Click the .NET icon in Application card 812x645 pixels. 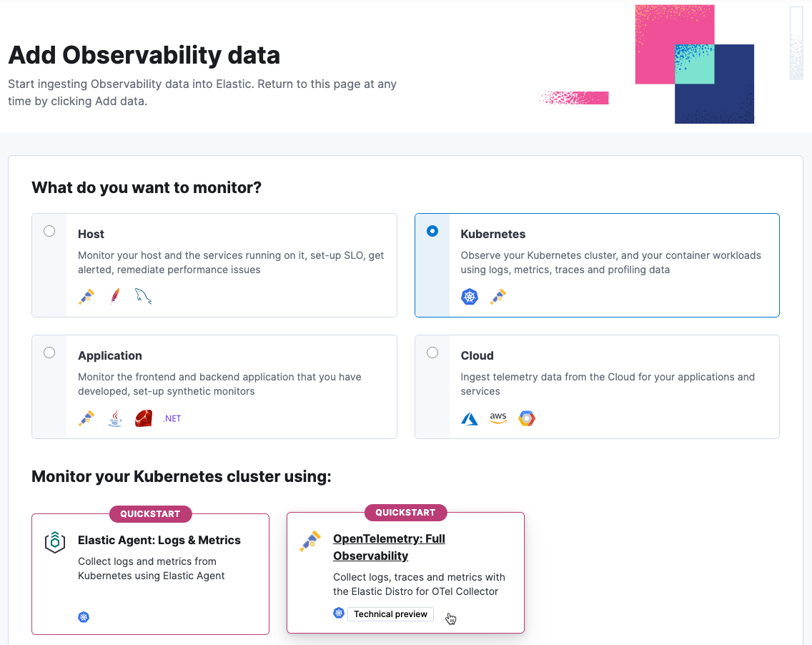(x=172, y=418)
